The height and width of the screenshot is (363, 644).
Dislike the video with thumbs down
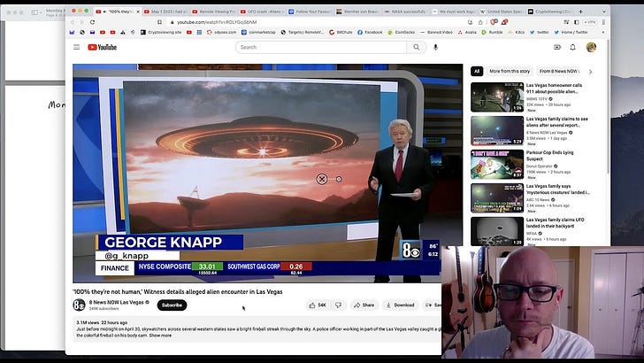tap(338, 305)
